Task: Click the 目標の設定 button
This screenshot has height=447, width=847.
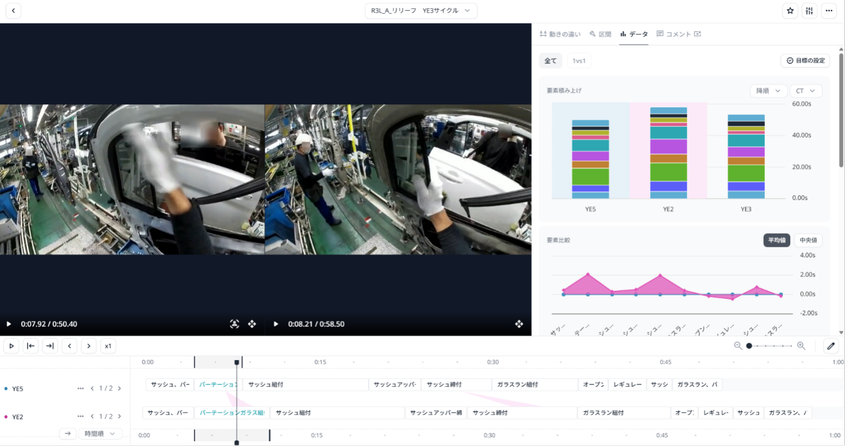Action: coord(805,60)
